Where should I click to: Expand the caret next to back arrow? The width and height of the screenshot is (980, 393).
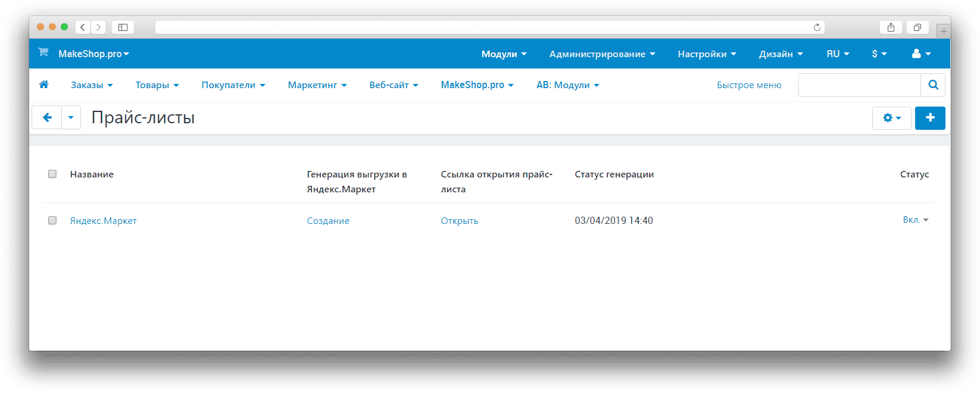pyautogui.click(x=71, y=118)
